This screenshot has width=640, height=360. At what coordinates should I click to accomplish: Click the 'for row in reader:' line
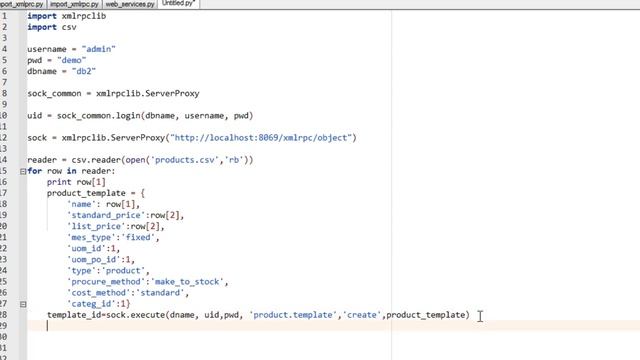click(71, 171)
